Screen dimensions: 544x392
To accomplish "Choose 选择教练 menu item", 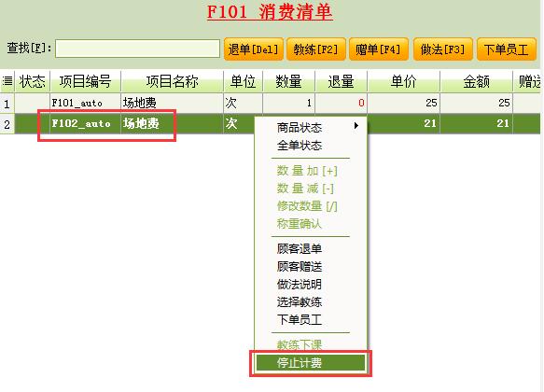I will (300, 301).
